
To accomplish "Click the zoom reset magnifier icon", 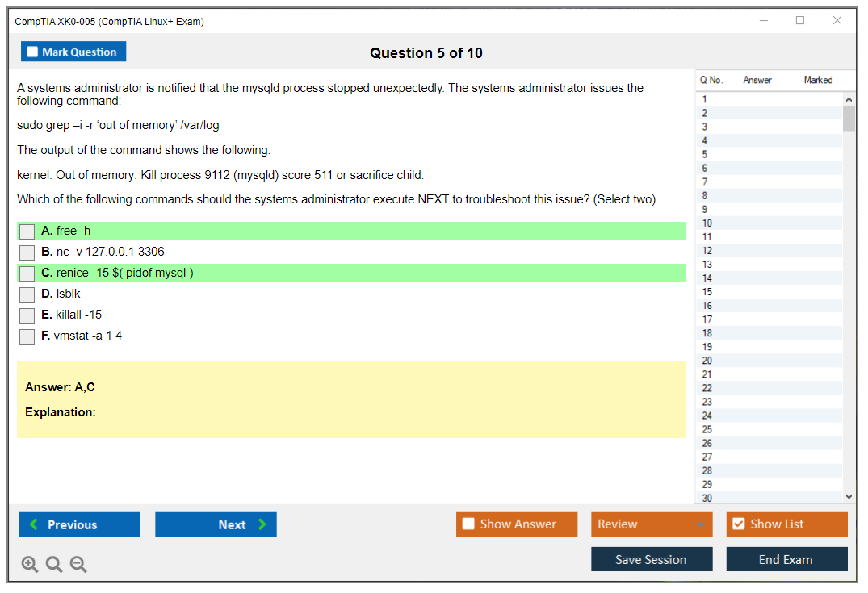I will pyautogui.click(x=54, y=565).
